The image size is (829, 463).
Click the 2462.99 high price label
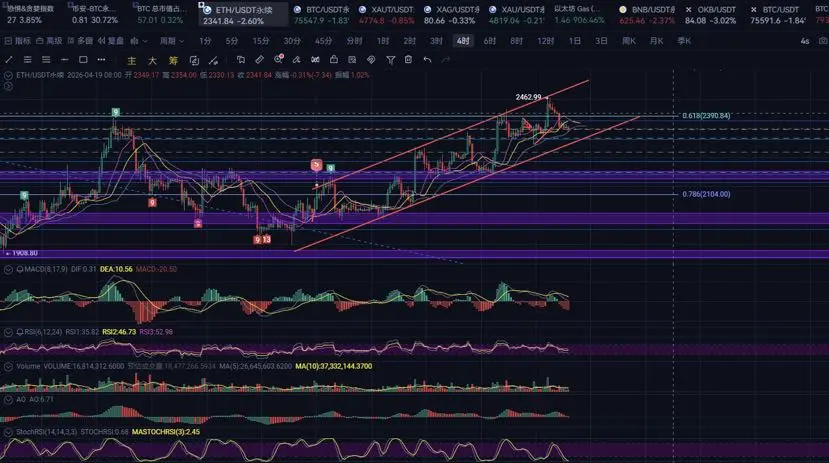click(x=528, y=97)
